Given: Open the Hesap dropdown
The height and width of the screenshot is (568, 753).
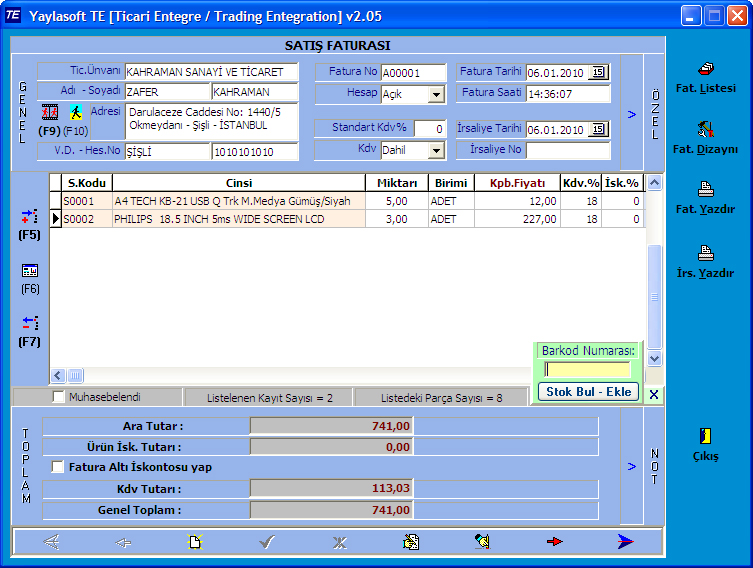Looking at the screenshot, I should point(436,95).
